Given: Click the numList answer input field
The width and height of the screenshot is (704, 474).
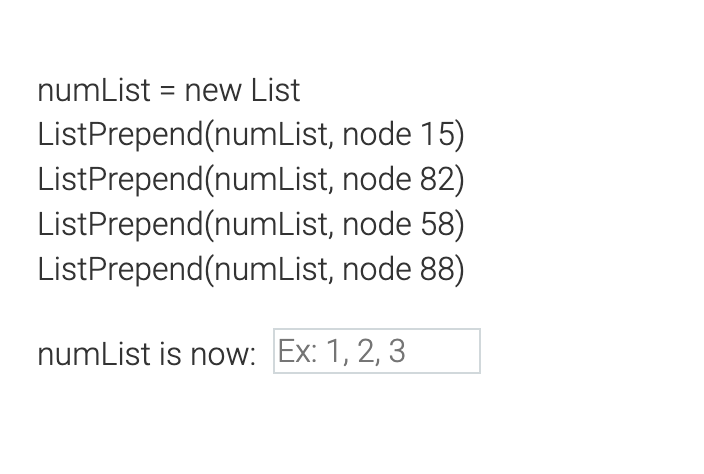Looking at the screenshot, I should pos(377,351).
